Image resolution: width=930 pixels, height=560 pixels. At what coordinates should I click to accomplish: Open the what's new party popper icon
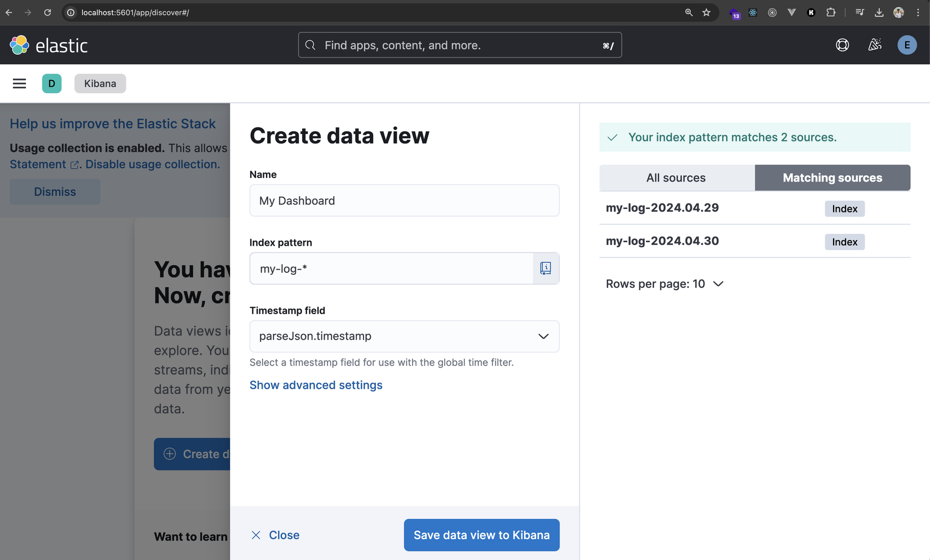tap(875, 45)
